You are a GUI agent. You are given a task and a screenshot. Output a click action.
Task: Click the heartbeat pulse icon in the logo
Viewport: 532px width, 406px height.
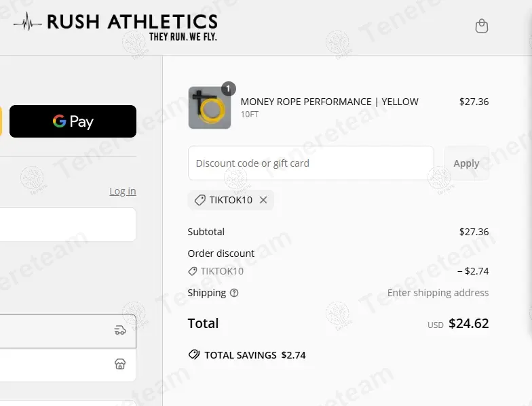click(x=27, y=24)
